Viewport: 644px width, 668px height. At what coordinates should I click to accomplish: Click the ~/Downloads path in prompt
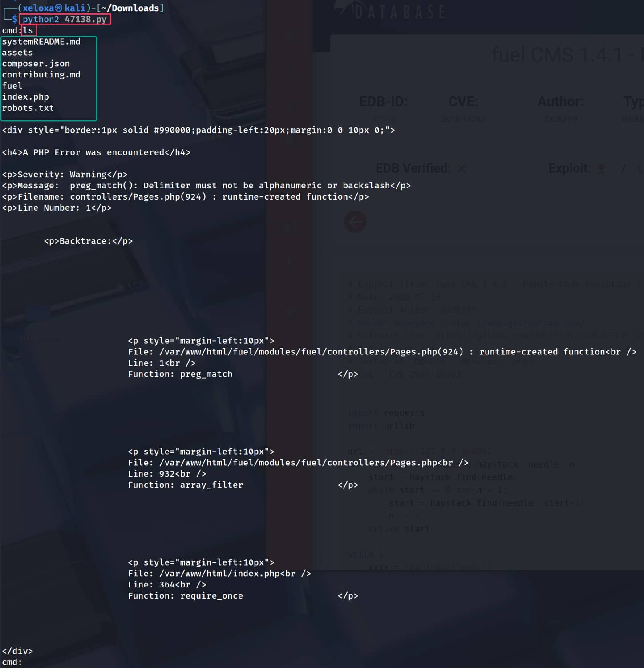(130, 8)
